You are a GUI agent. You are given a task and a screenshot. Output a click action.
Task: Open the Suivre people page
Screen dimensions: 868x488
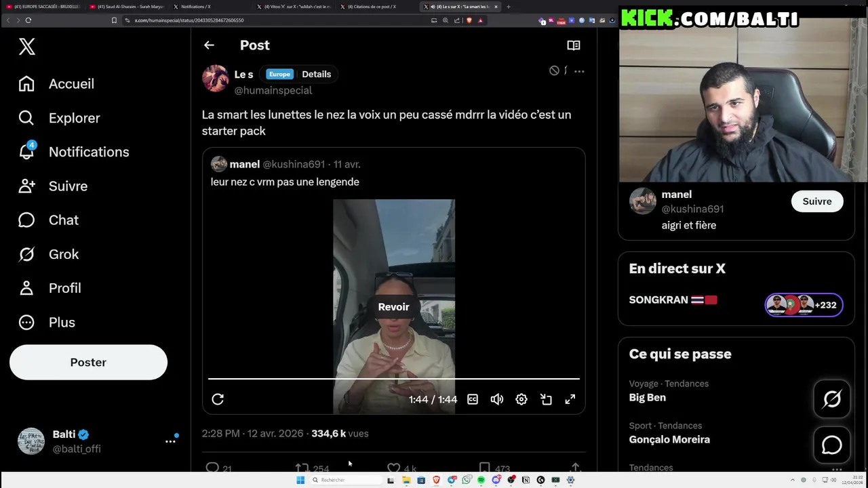(54, 186)
